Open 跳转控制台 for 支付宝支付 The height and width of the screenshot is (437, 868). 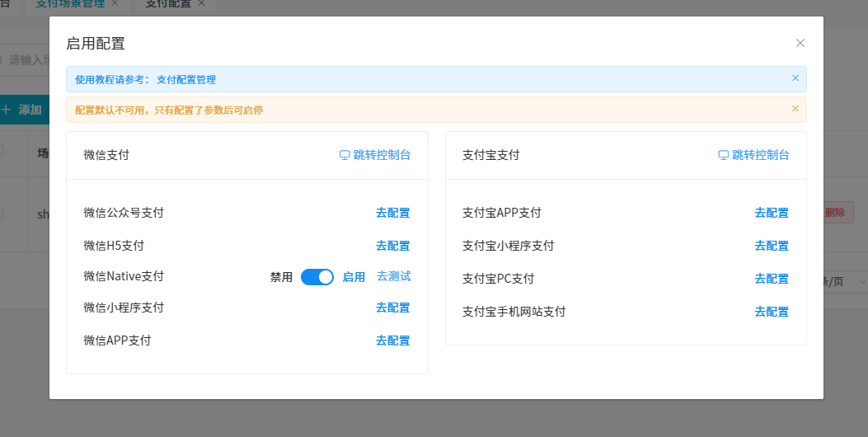point(754,155)
